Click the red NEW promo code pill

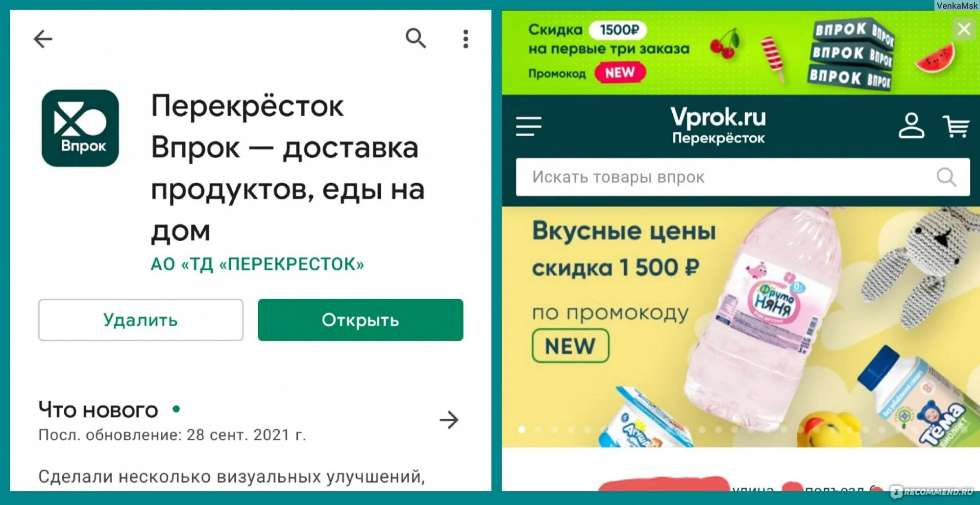point(620,72)
